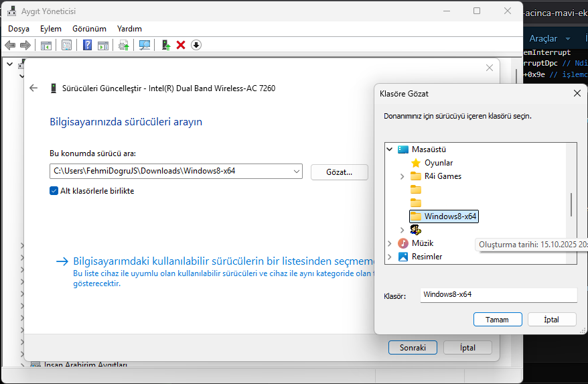Click the blue Help question mark icon
The height and width of the screenshot is (384, 588).
(x=87, y=46)
